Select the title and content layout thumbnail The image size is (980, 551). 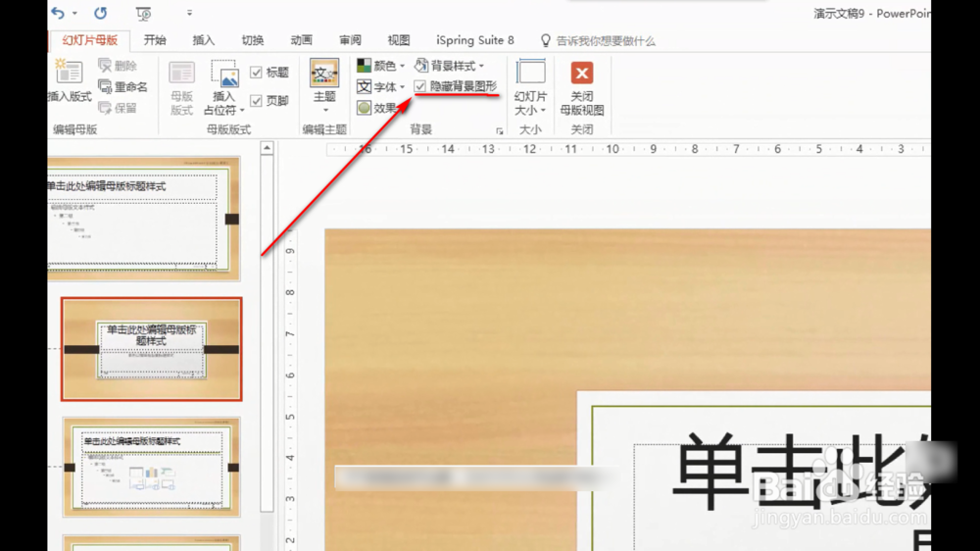(x=151, y=468)
